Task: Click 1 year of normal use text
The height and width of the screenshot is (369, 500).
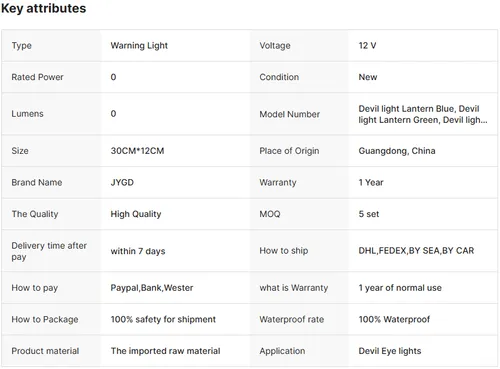Action: point(400,288)
